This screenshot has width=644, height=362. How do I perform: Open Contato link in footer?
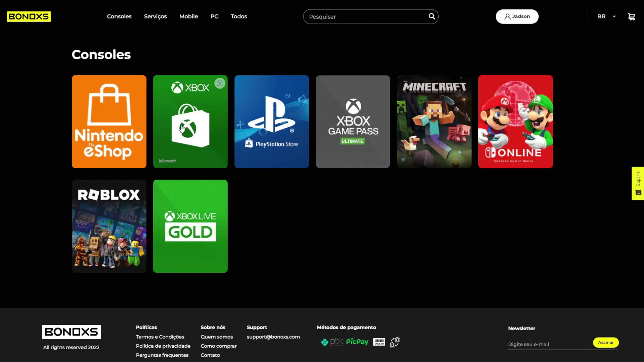point(210,355)
